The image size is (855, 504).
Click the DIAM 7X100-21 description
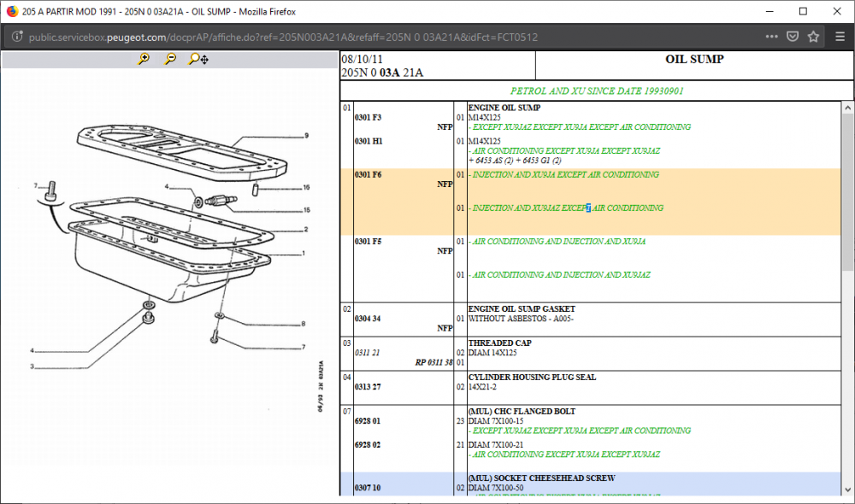(x=496, y=445)
